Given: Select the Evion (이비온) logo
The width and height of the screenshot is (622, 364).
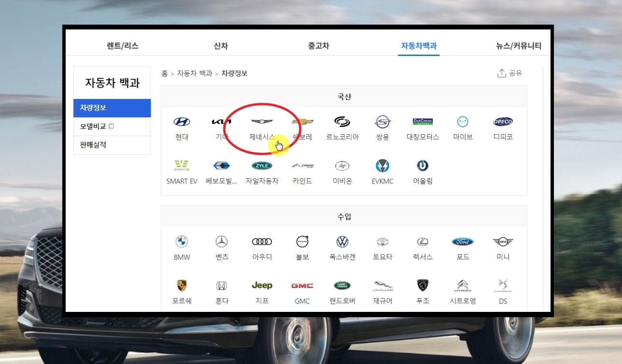Looking at the screenshot, I should 342,166.
